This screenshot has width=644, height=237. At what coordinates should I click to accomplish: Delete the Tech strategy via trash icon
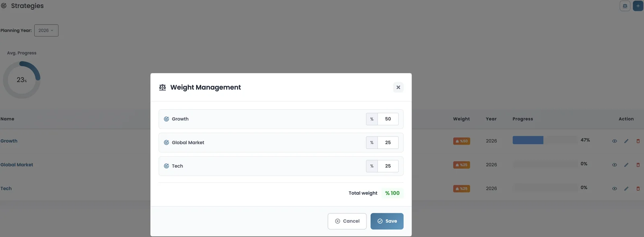click(638, 188)
